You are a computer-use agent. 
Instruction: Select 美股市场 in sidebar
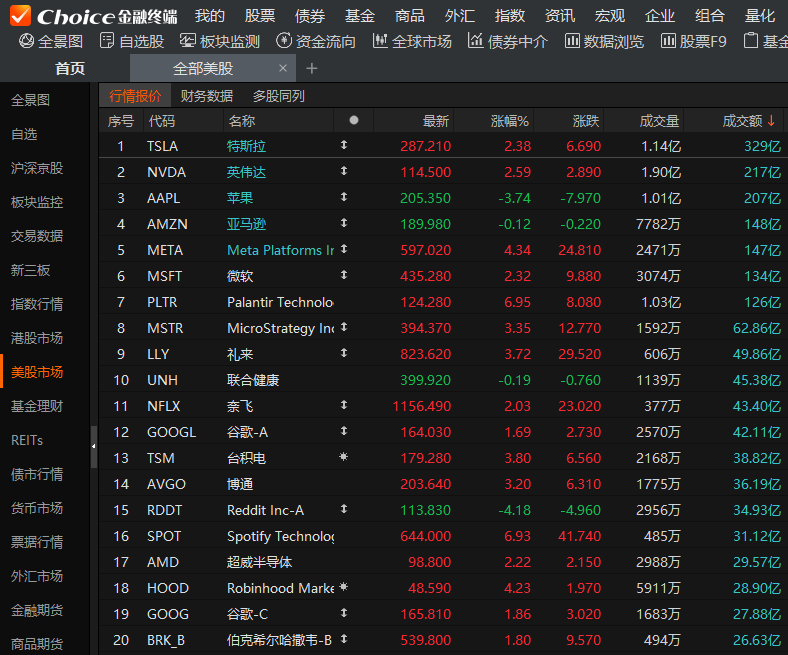tap(37, 372)
